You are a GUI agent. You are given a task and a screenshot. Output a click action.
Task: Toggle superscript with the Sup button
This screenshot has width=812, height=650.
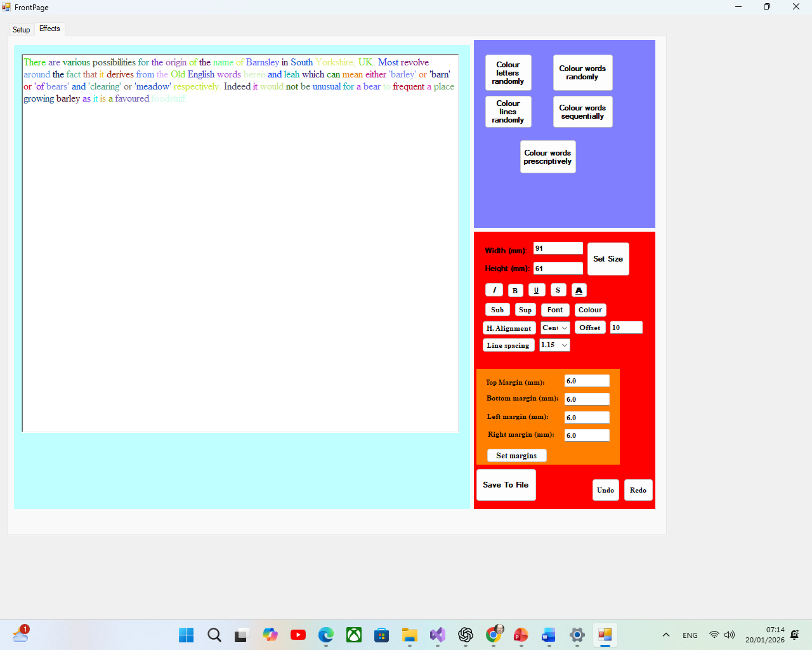coord(525,310)
